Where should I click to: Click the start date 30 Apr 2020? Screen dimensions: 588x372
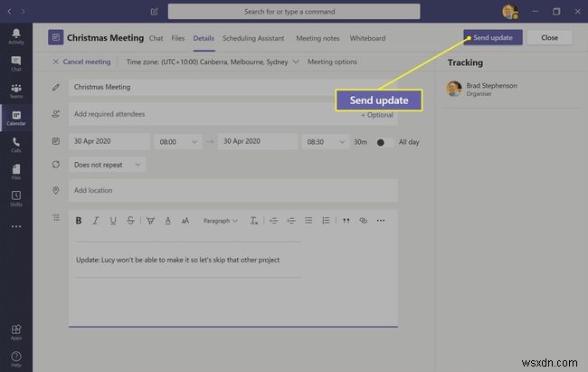(x=109, y=141)
